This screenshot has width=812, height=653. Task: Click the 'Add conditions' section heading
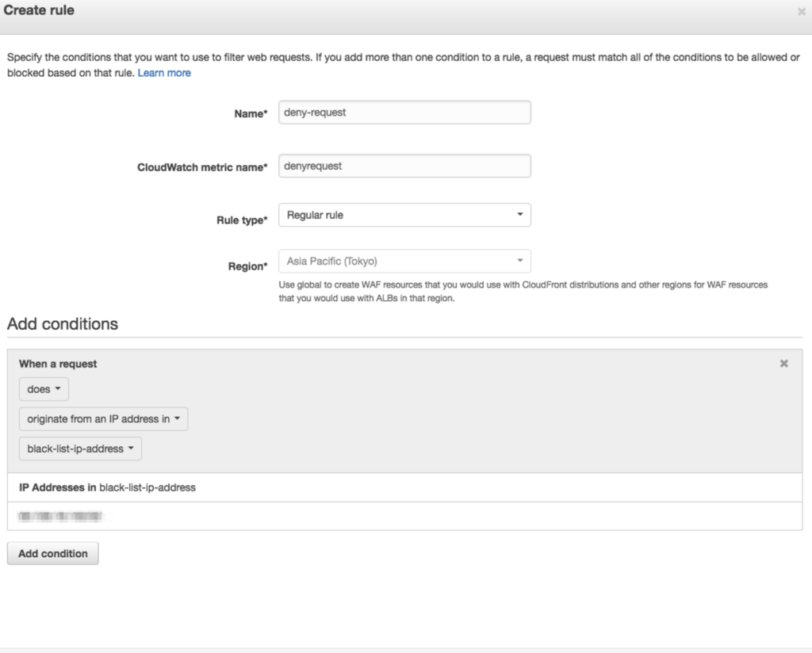[63, 323]
